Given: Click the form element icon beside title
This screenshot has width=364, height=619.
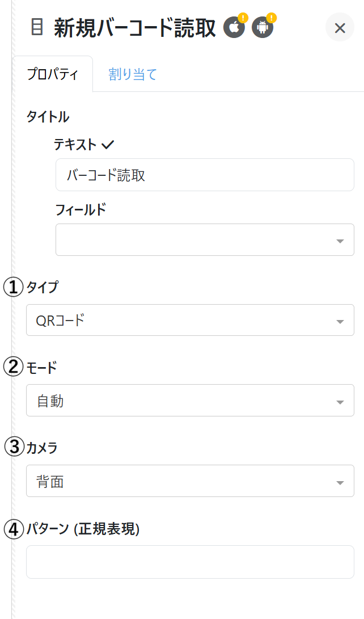Looking at the screenshot, I should pos(37,27).
